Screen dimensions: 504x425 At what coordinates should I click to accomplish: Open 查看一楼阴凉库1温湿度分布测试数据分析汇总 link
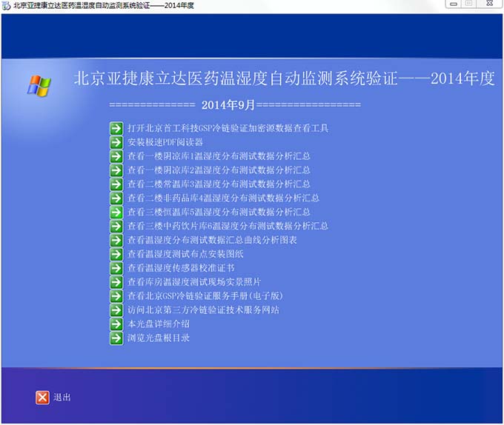[x=219, y=156]
